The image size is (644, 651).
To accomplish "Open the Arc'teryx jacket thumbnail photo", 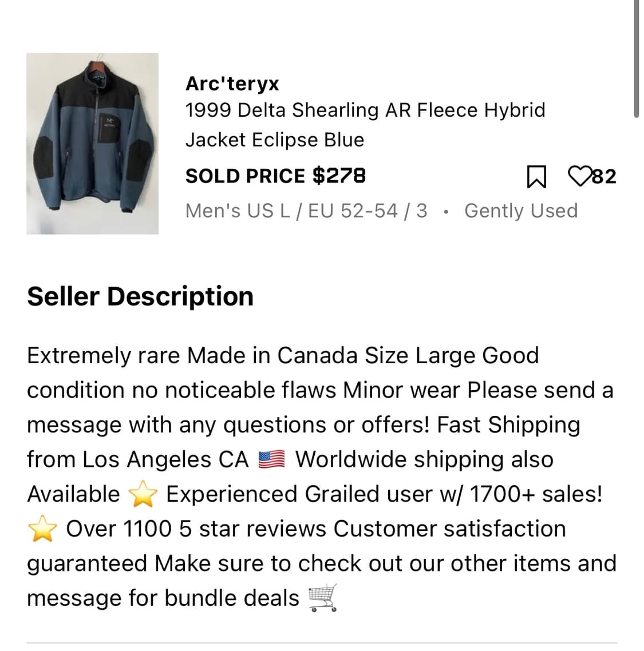I will (x=92, y=144).
